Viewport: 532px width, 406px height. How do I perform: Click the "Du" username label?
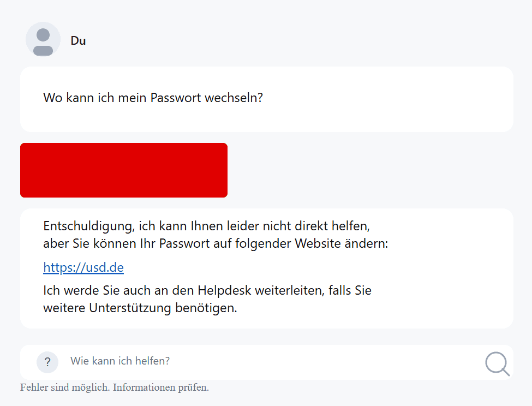(78, 40)
